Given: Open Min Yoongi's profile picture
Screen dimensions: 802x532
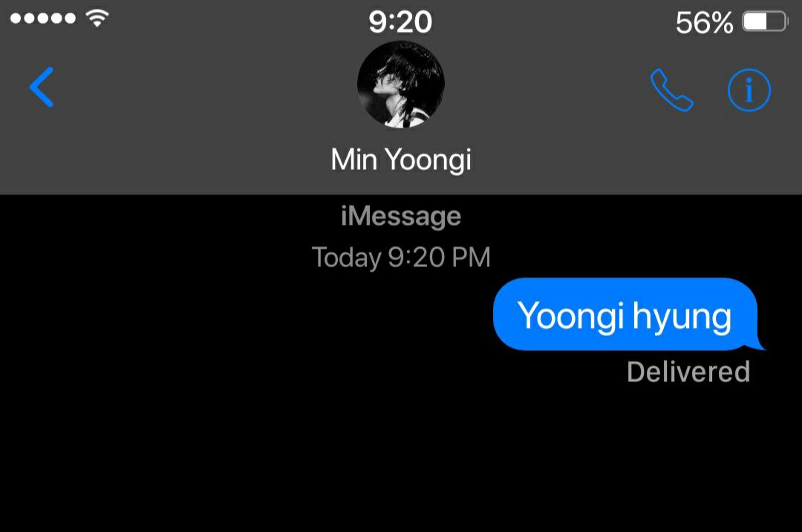Looking at the screenshot, I should coord(400,85).
